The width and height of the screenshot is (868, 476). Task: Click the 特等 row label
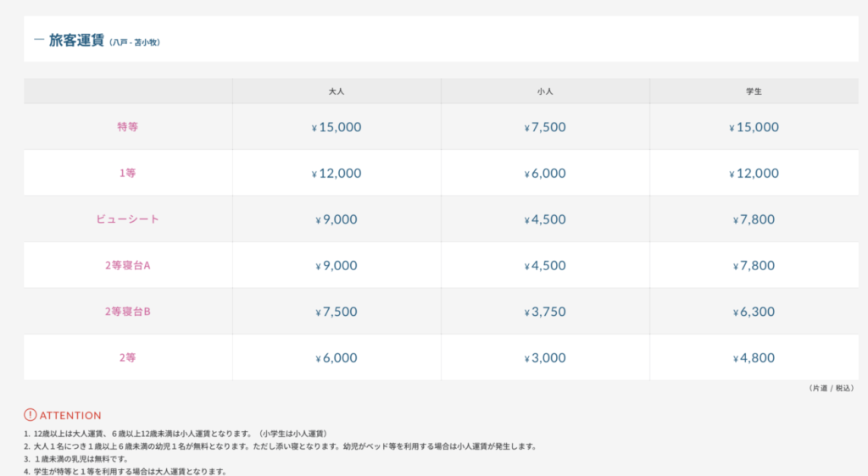[128, 127]
